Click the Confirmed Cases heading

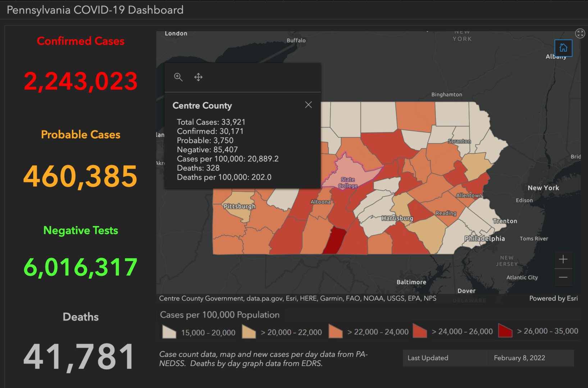[x=81, y=41]
